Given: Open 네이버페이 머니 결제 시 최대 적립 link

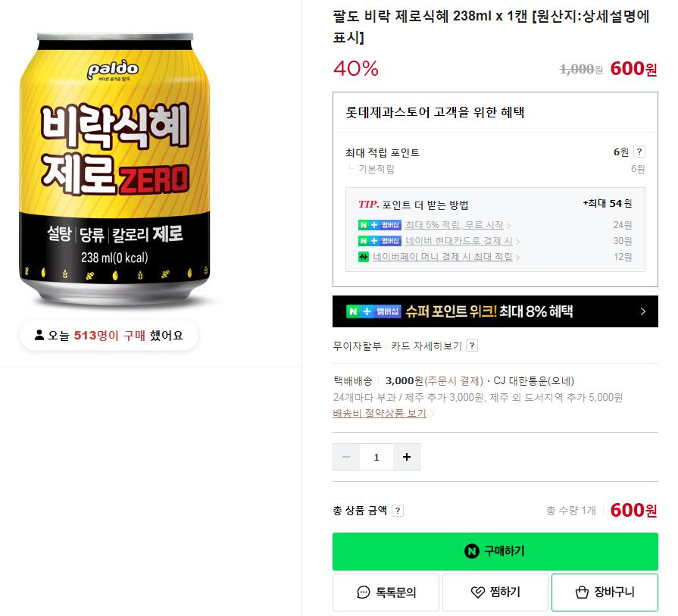Looking at the screenshot, I should coord(442,257).
